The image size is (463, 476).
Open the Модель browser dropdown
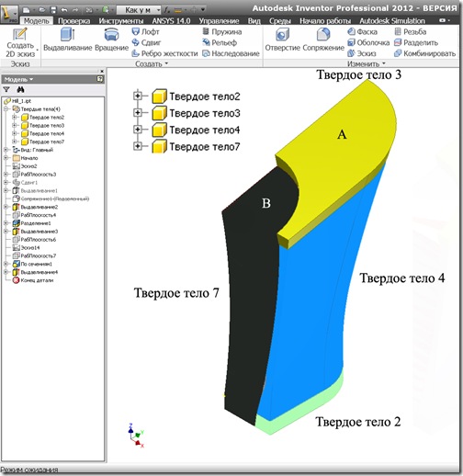(18, 79)
